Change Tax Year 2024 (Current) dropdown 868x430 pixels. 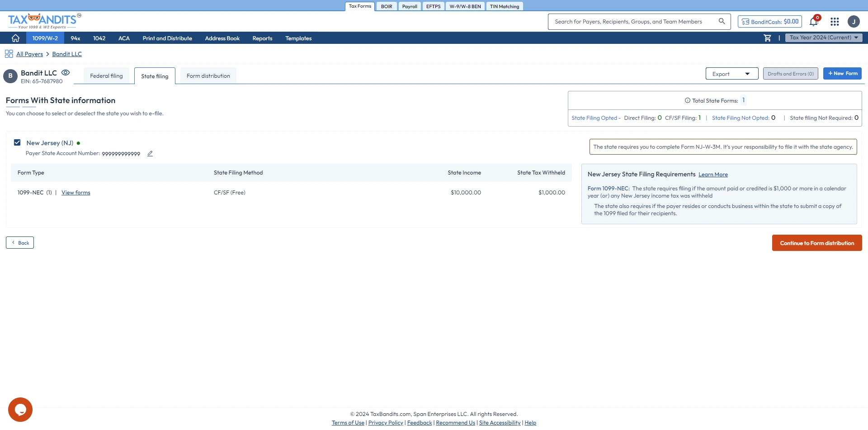pos(824,38)
